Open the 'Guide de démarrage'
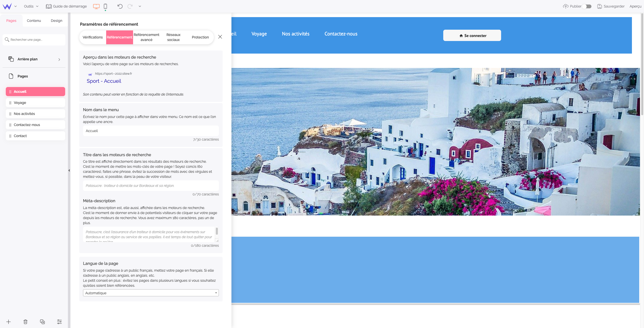This screenshot has width=644, height=328. tap(66, 6)
